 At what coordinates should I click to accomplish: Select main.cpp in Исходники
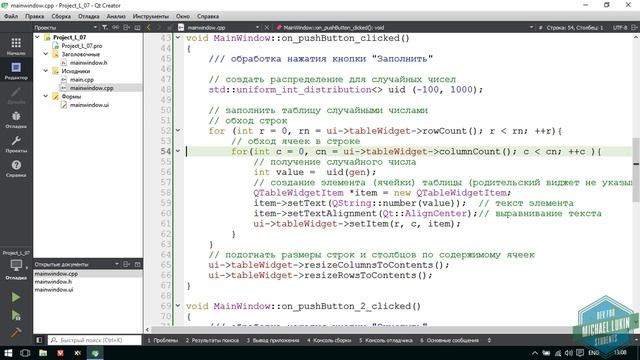coord(82,80)
